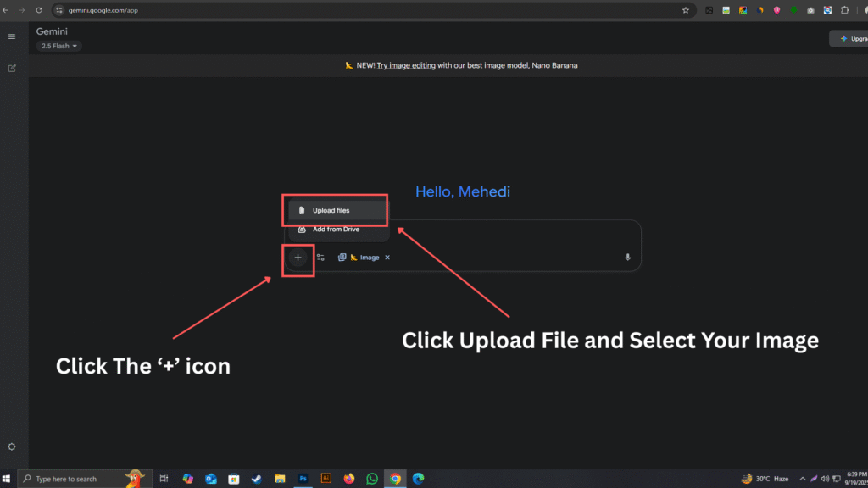
Task: Bookmark this page with the star icon
Action: (685, 10)
